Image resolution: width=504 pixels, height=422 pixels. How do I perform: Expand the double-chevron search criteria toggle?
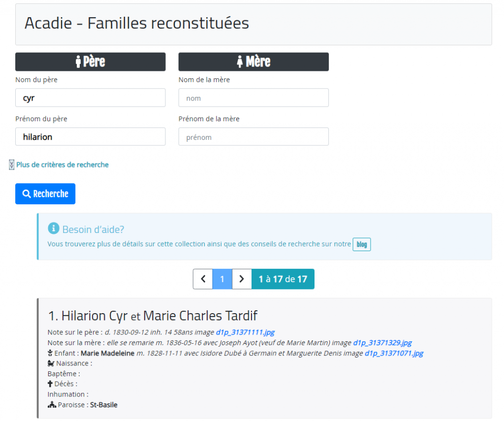click(11, 165)
